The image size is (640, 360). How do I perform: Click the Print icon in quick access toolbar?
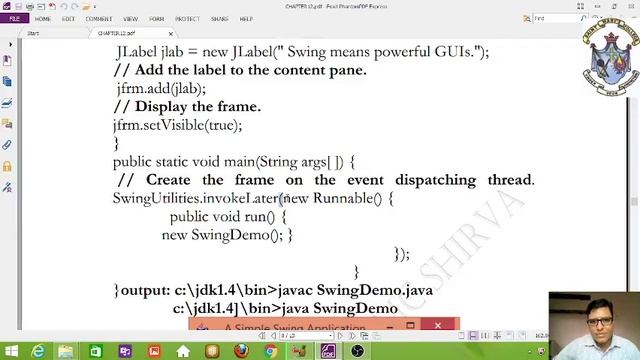point(30,7)
